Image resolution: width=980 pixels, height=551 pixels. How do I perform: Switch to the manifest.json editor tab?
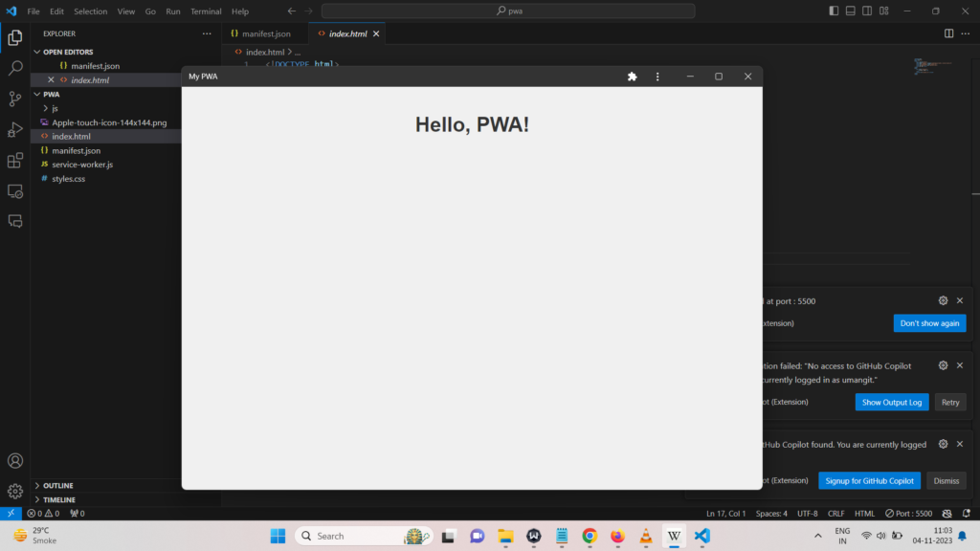click(x=265, y=32)
